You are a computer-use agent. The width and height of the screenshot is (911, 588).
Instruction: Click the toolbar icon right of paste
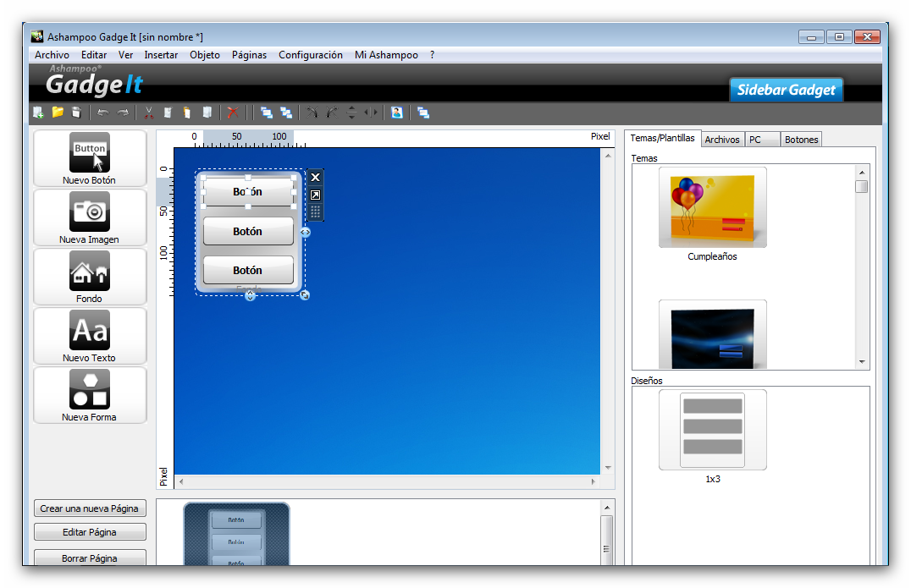[x=207, y=113]
